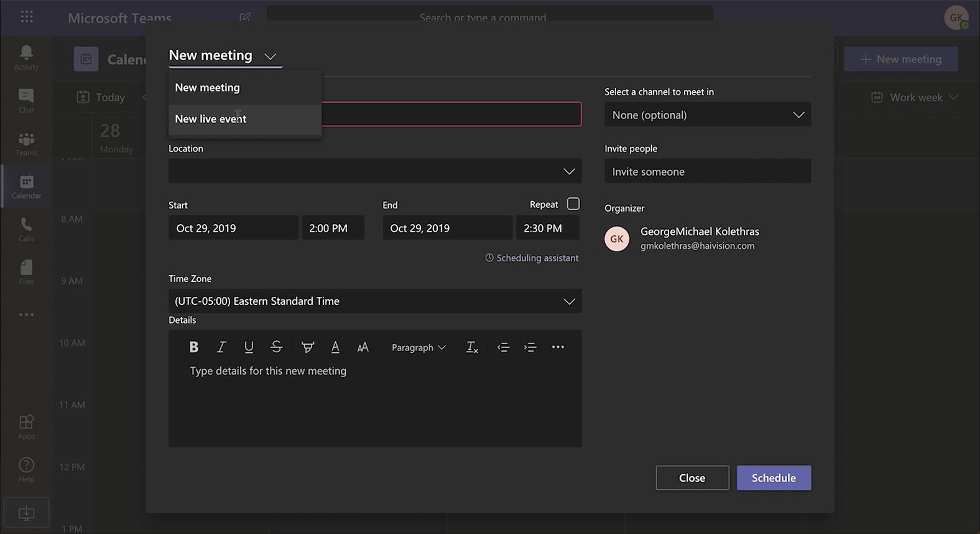Toggle bold formatting in Details
Screen dimensions: 980x534
pos(193,347)
